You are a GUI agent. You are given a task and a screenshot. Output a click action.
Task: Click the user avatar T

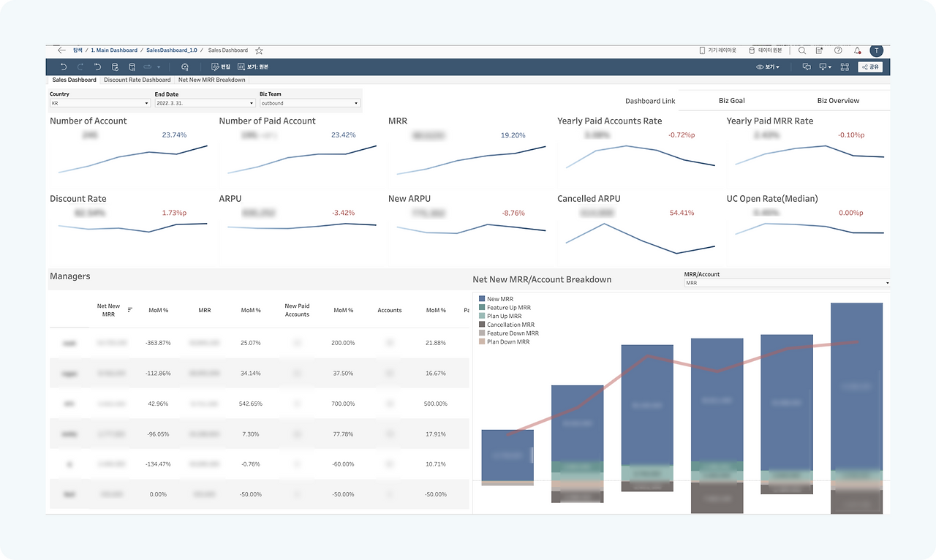click(876, 50)
